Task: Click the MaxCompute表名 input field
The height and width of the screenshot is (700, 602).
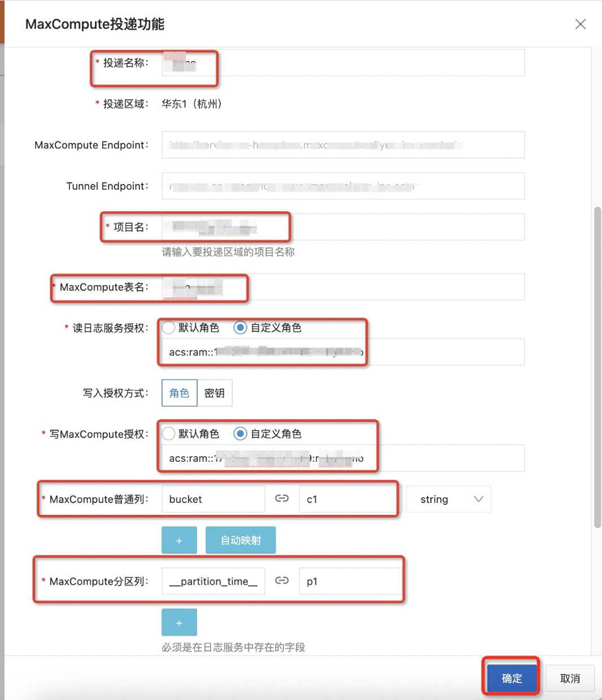Action: [343, 287]
